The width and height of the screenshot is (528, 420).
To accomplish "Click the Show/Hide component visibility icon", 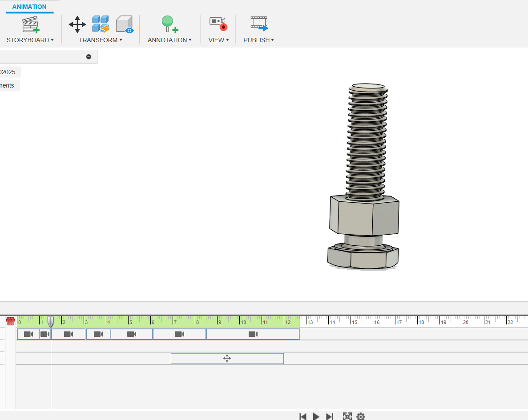I will 125,24.
